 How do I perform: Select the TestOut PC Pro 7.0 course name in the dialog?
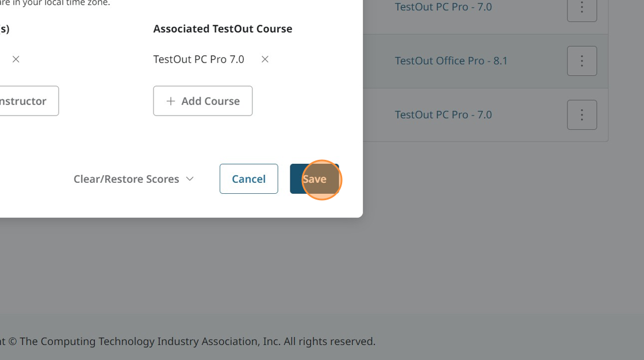pyautogui.click(x=198, y=59)
